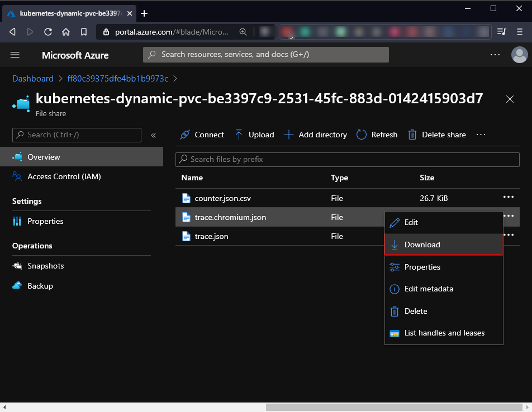
Task: Focus the Search files by prefix field
Action: click(348, 159)
